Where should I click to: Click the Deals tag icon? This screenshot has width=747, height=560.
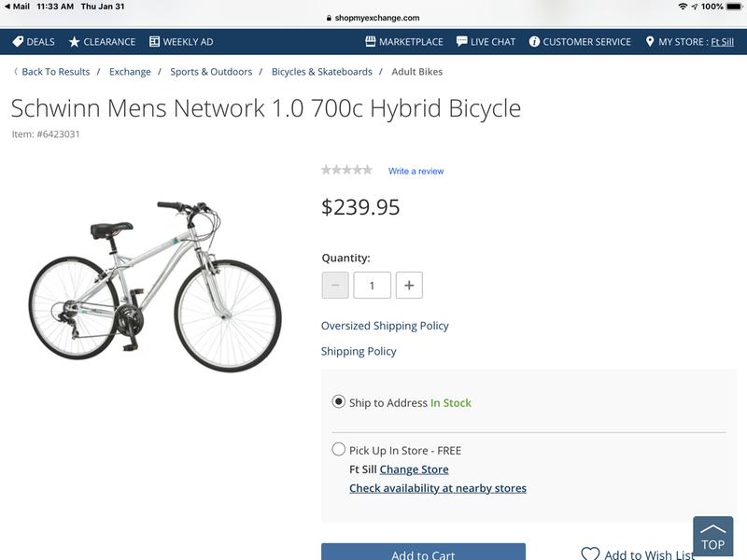click(x=18, y=42)
